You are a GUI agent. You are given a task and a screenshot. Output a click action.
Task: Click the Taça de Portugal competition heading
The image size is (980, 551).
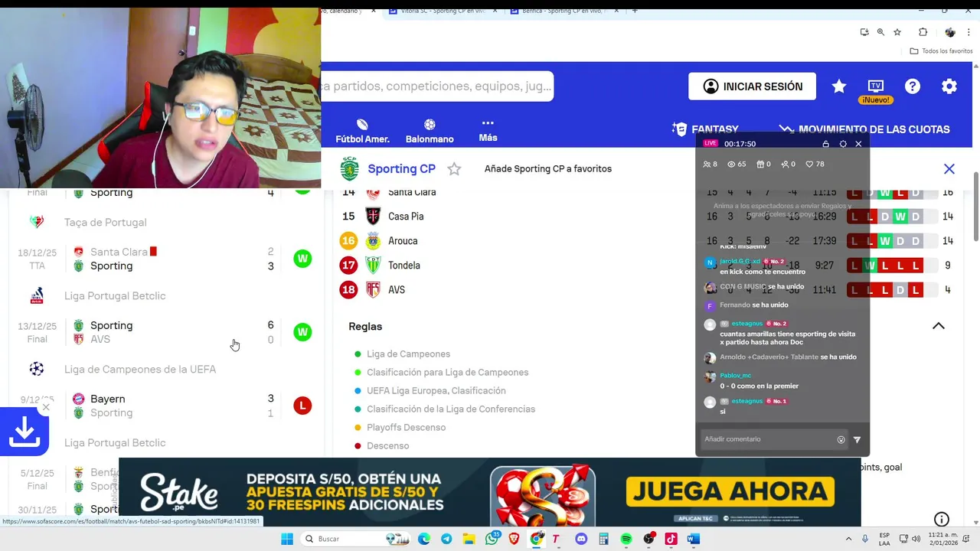pyautogui.click(x=105, y=223)
